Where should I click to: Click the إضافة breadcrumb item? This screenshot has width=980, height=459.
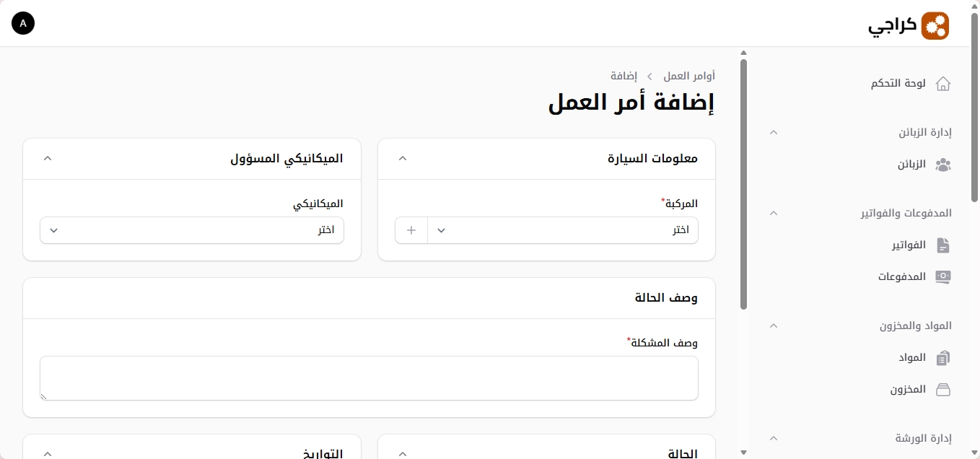pos(623,76)
